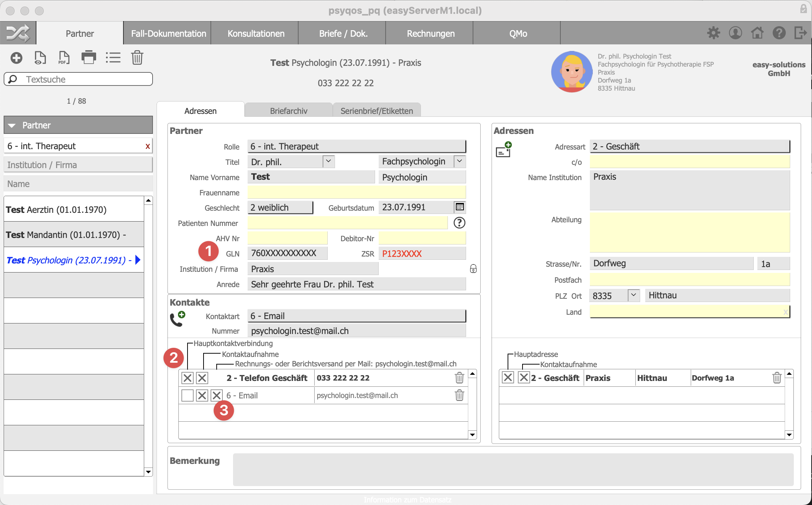Select Test Mandantin in partner list

(x=74, y=235)
